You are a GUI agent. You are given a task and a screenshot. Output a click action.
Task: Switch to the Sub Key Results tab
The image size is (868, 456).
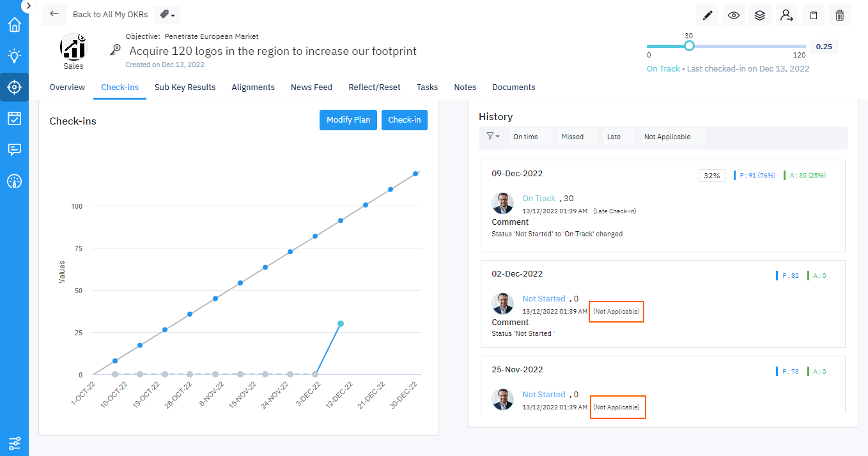[x=185, y=87]
